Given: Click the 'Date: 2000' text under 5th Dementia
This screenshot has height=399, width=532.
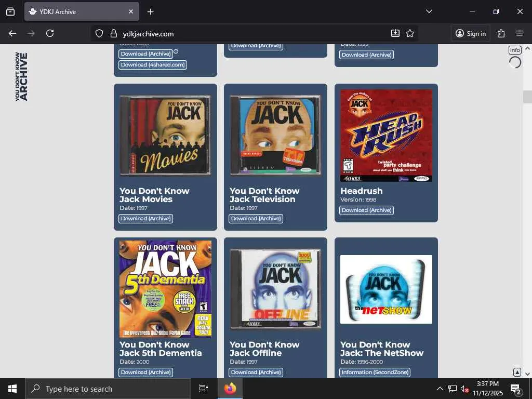Looking at the screenshot, I should click(135, 362).
